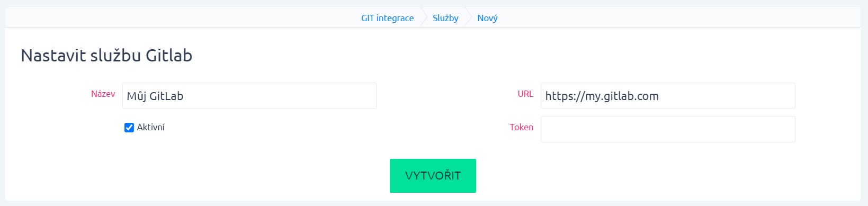
Task: Click the chevron separator after GIT integrace
Action: [x=424, y=18]
